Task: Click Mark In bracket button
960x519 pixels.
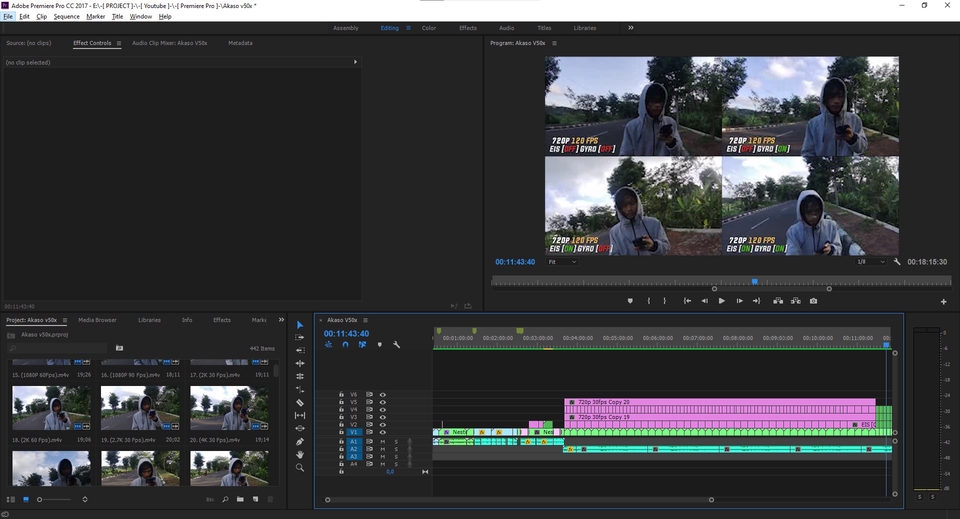Action: tap(648, 301)
